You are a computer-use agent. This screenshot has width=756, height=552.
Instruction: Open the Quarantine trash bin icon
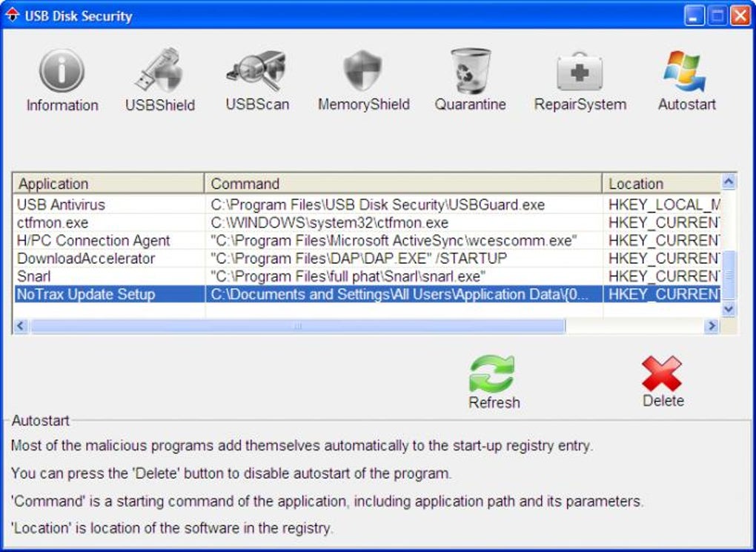(x=470, y=71)
